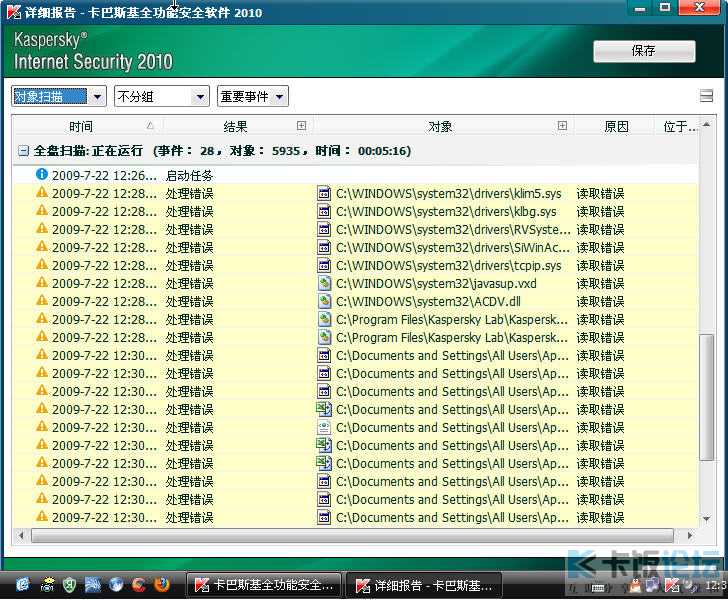Image resolution: width=728 pixels, height=601 pixels.
Task: Expand the 结果 column plus box
Action: pos(301,125)
